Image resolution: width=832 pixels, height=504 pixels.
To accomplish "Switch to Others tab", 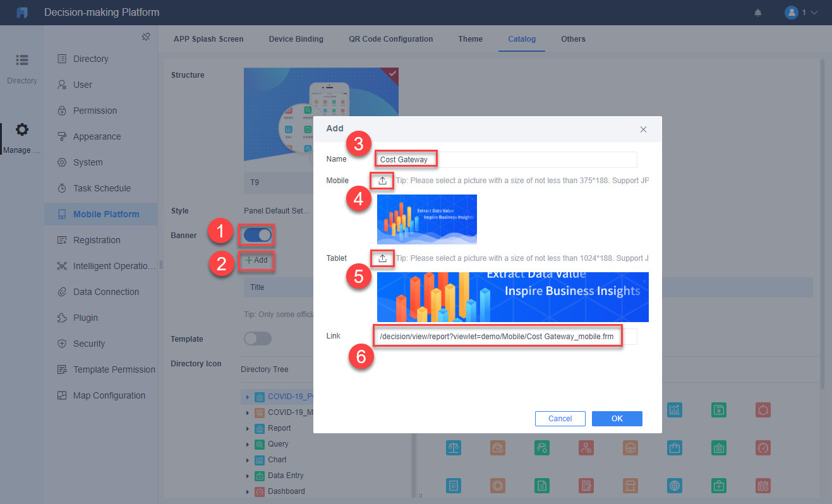I will tap(573, 39).
